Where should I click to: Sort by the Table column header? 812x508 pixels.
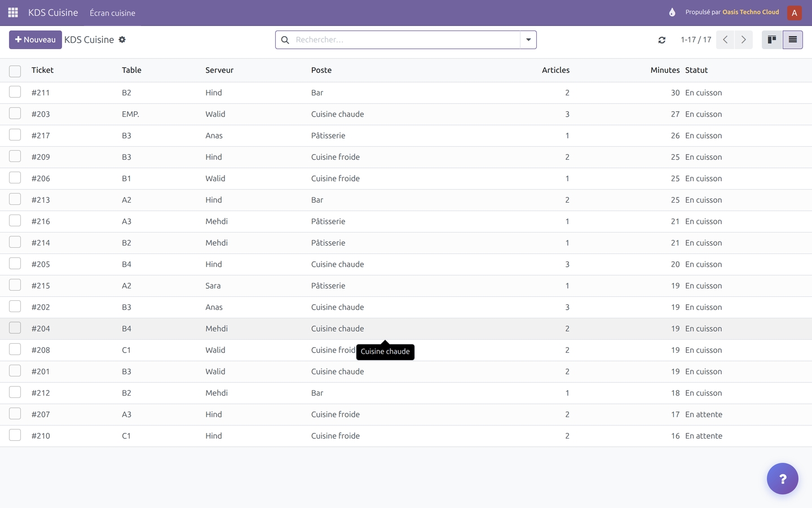pos(131,70)
